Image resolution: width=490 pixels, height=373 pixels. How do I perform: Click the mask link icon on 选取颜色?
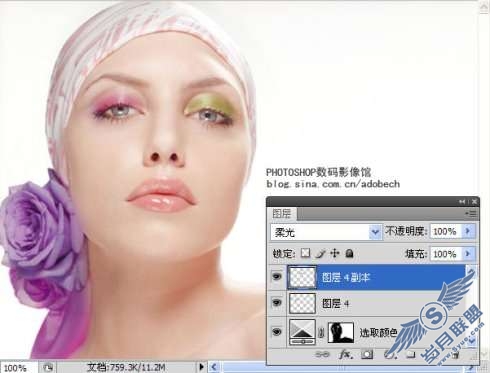pos(321,332)
